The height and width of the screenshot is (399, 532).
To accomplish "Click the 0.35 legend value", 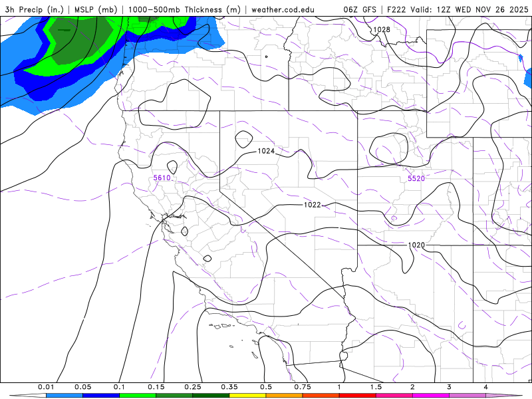I will [229, 387].
